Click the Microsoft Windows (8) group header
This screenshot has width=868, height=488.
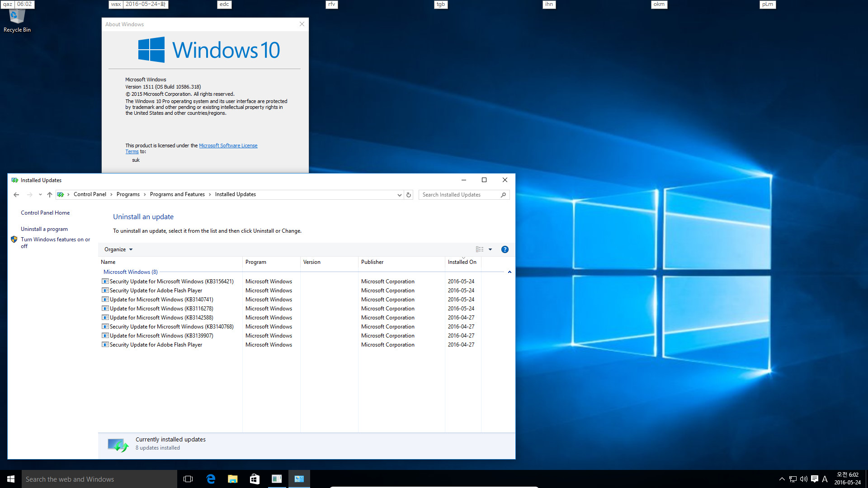131,272
